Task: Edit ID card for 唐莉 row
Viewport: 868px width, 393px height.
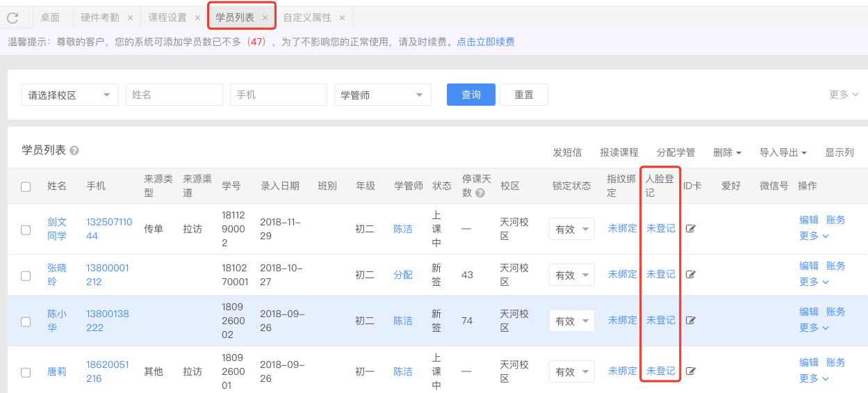Action: [691, 371]
